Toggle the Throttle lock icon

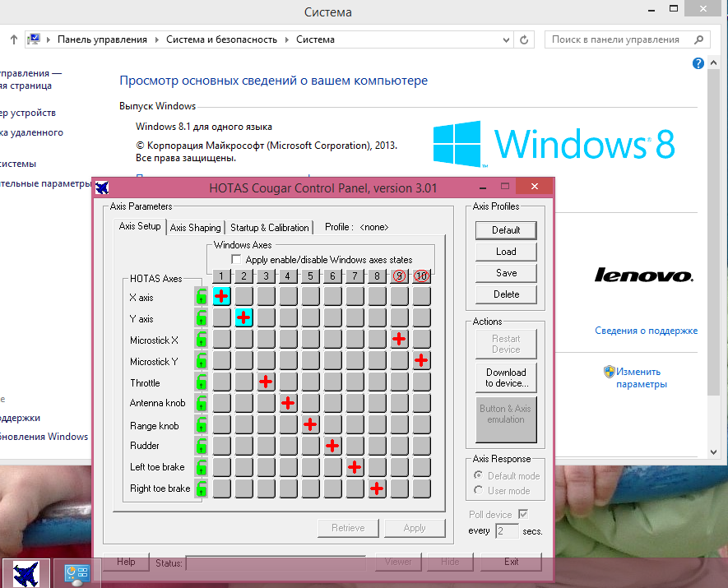(201, 382)
